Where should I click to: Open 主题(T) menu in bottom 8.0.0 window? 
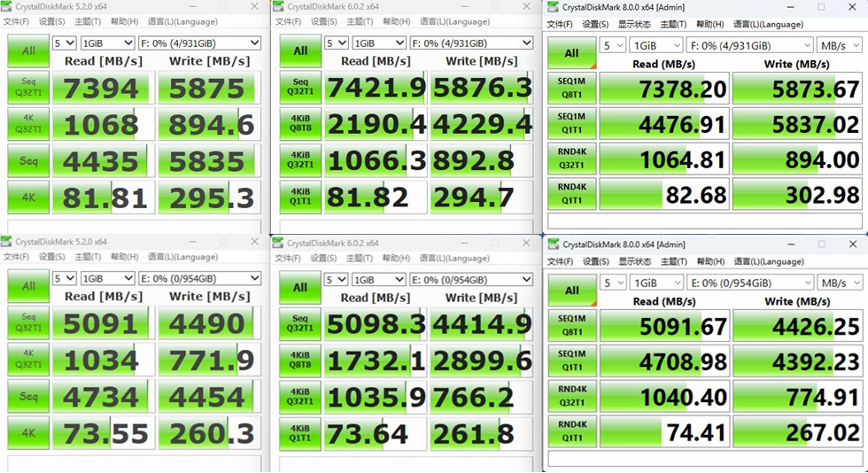coord(674,261)
